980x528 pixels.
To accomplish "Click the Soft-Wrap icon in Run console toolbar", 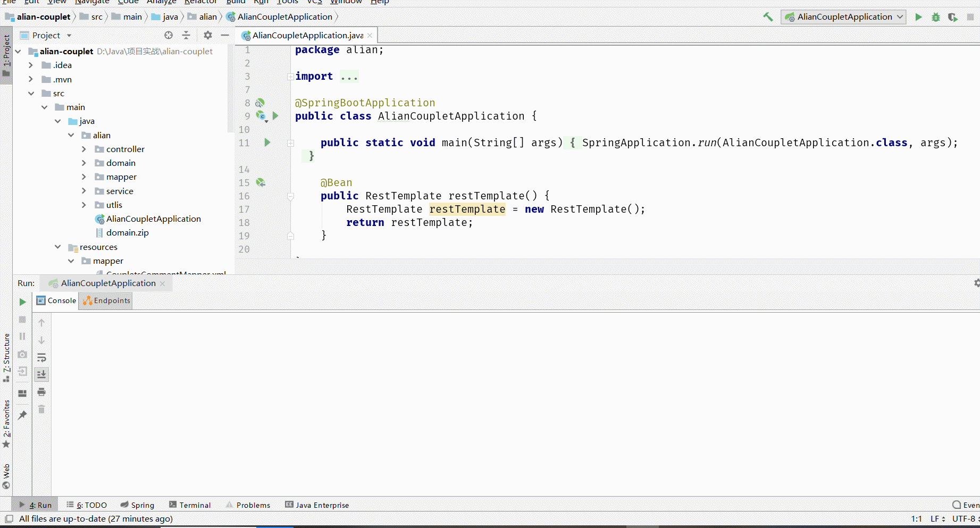I will click(x=41, y=357).
